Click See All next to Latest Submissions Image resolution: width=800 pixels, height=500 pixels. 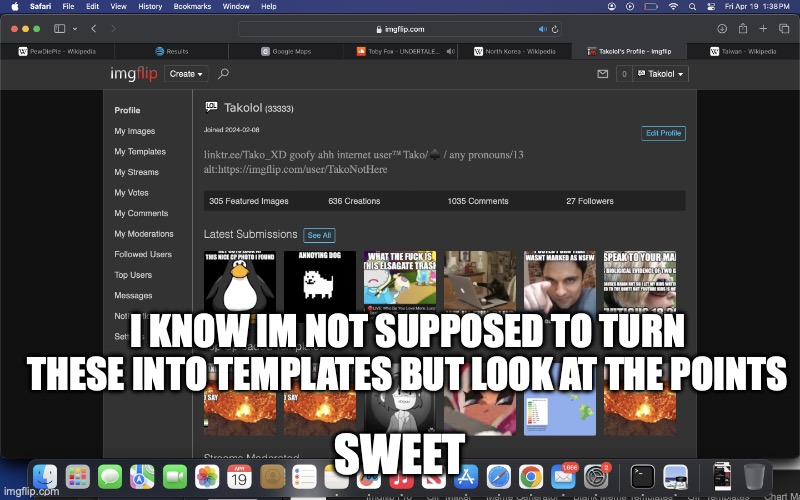319,235
